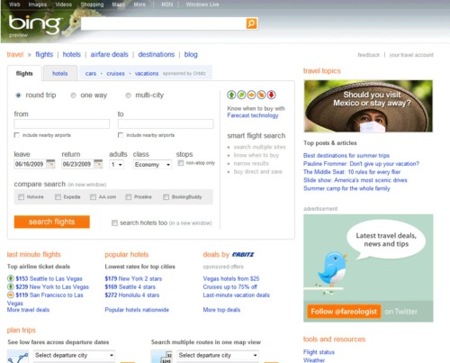Screen dimensions: 450x363
Task: Open Cruises up to 75% off link
Action: point(230,287)
